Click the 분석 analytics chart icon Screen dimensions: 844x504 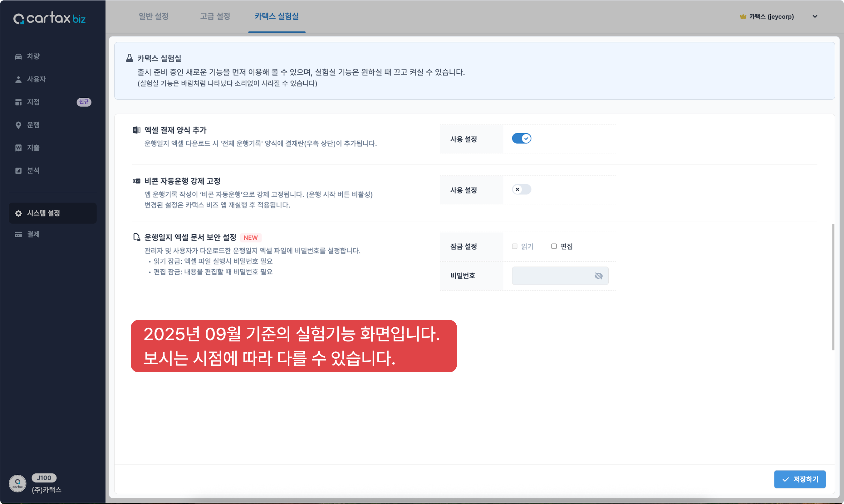(x=18, y=170)
